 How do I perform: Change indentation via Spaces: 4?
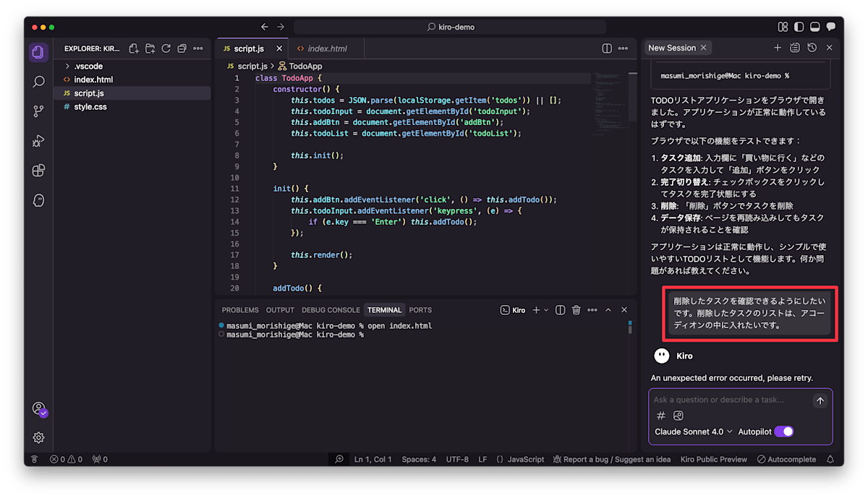419,459
